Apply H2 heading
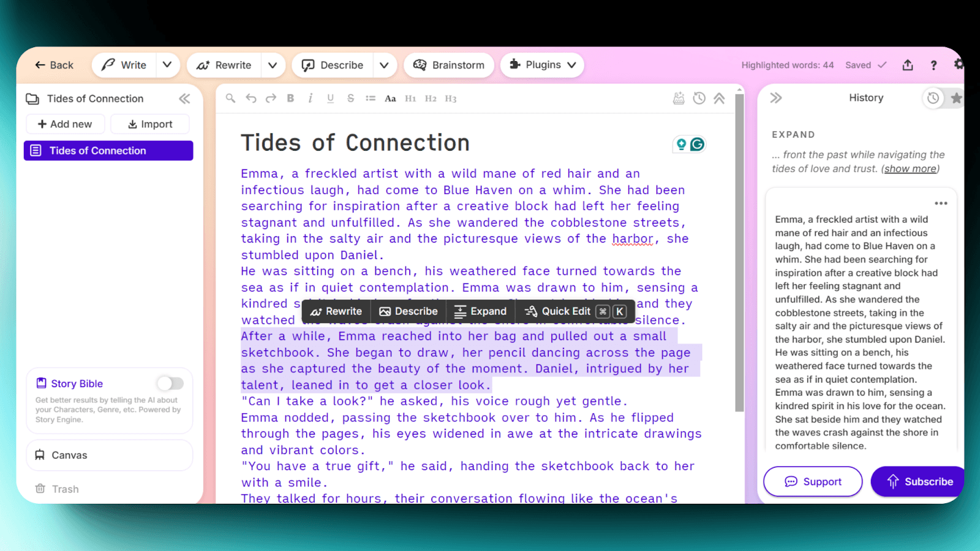 pos(431,99)
